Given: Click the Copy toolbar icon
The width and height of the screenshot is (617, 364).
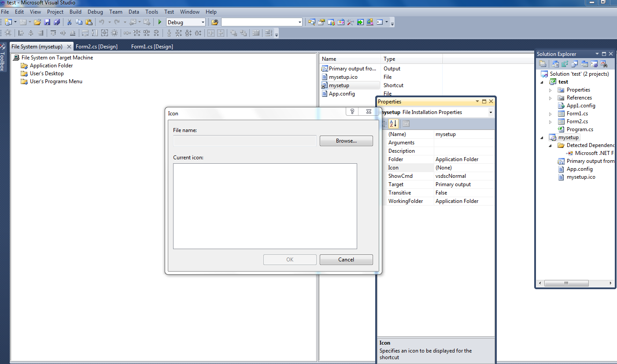Looking at the screenshot, I should 79,22.
